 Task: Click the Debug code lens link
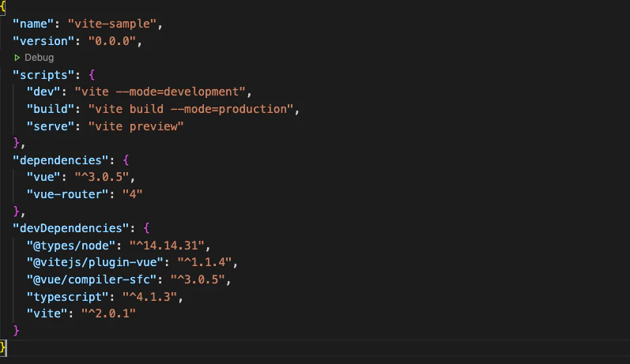(39, 58)
